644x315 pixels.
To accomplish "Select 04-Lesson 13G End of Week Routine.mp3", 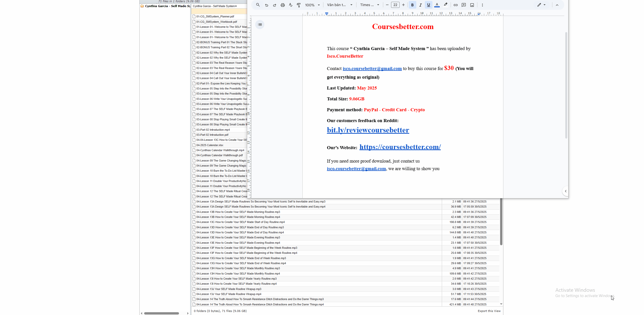I will pos(241,258).
